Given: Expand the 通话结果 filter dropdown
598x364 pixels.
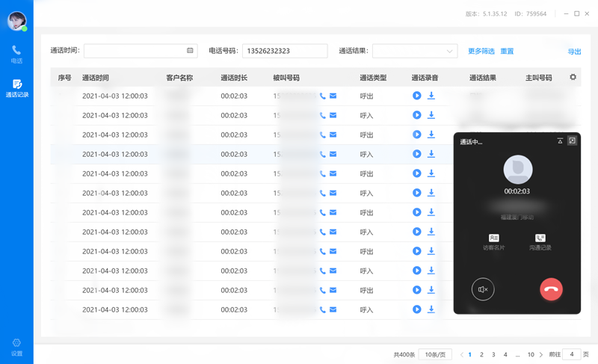Looking at the screenshot, I should point(414,51).
